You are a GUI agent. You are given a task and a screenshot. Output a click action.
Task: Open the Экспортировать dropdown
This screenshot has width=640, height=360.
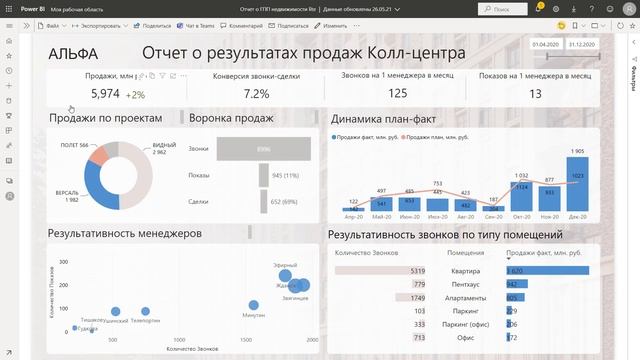tap(100, 26)
